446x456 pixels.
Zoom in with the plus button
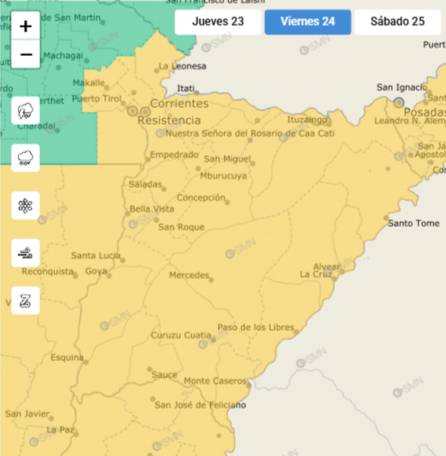tap(26, 26)
